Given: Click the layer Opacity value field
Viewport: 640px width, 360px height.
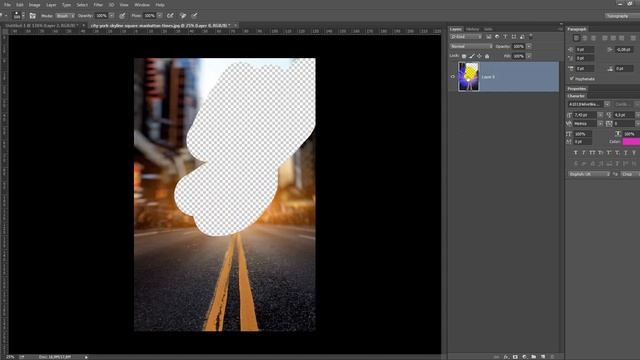Looking at the screenshot, I should [518, 47].
